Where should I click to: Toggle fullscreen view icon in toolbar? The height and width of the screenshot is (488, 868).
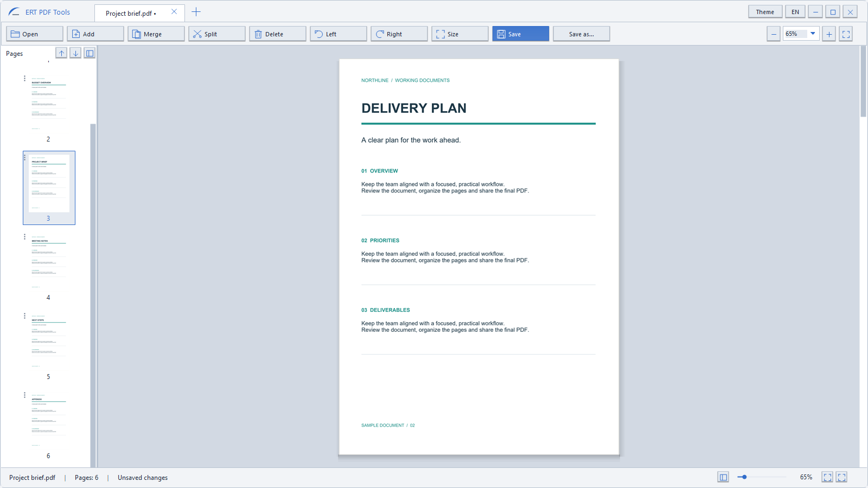pos(846,34)
